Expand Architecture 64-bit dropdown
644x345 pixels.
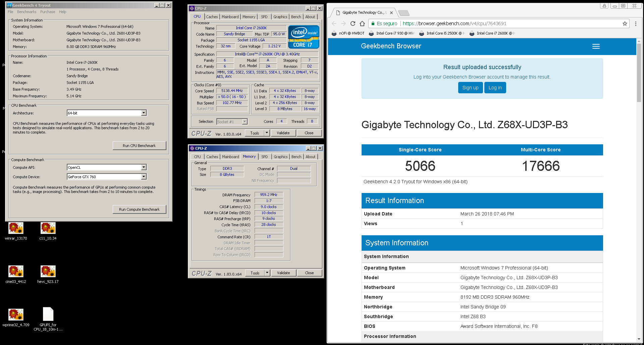coord(144,113)
